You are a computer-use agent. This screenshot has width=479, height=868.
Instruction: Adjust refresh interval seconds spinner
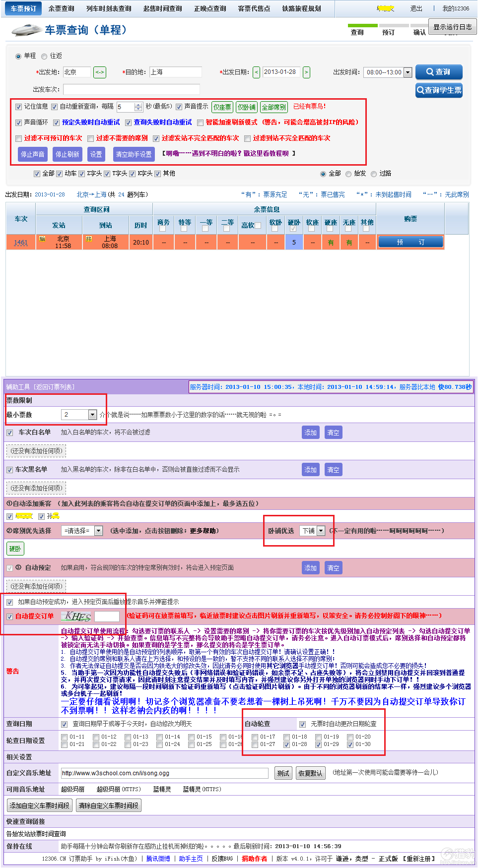(138, 107)
